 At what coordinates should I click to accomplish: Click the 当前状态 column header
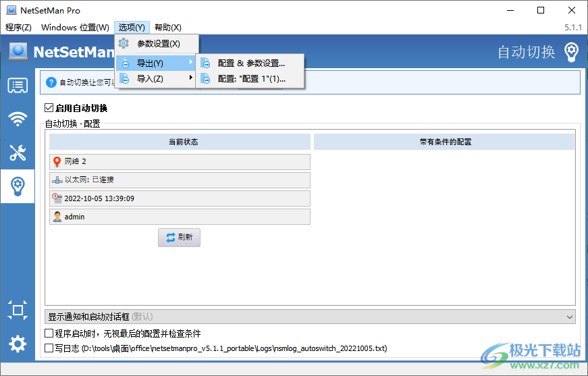click(x=180, y=142)
